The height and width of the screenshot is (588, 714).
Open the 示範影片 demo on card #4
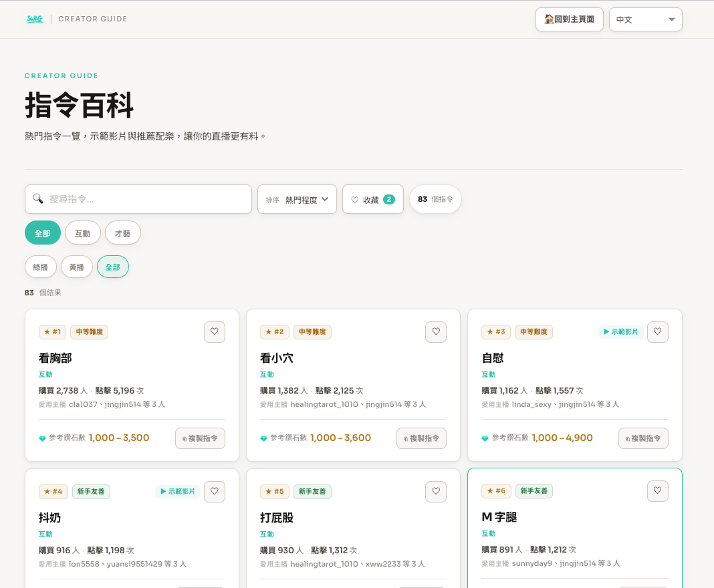point(178,492)
